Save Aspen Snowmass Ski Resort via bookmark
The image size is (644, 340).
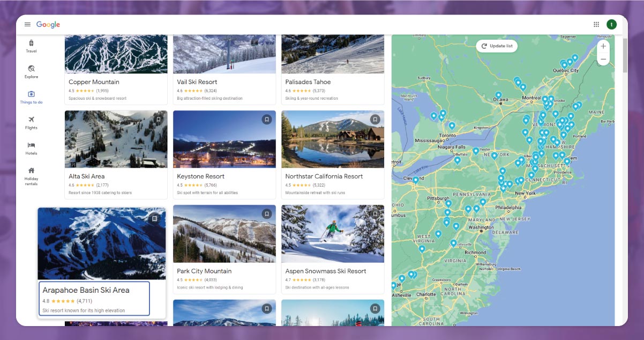[x=375, y=213]
